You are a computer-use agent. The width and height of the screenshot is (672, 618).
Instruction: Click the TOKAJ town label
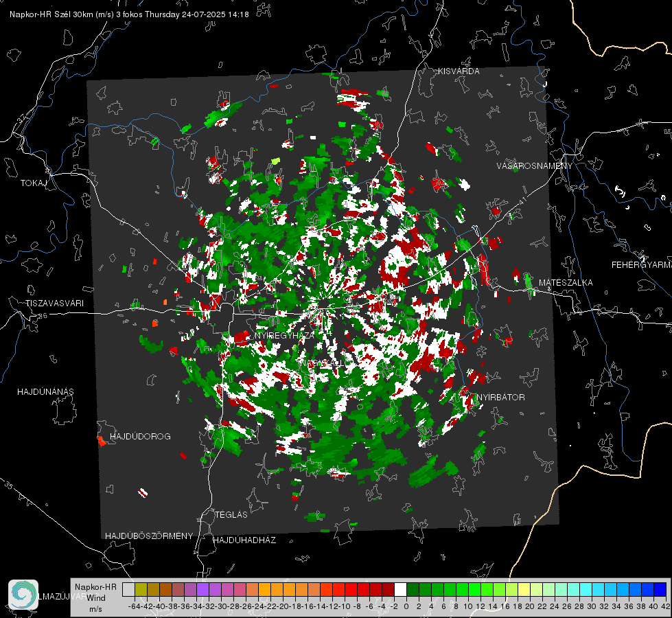point(34,183)
